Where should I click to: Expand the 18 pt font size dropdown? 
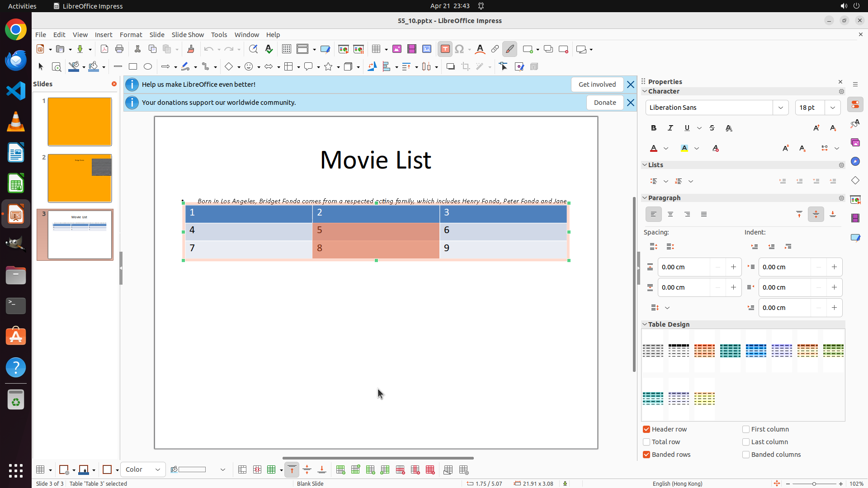click(832, 108)
